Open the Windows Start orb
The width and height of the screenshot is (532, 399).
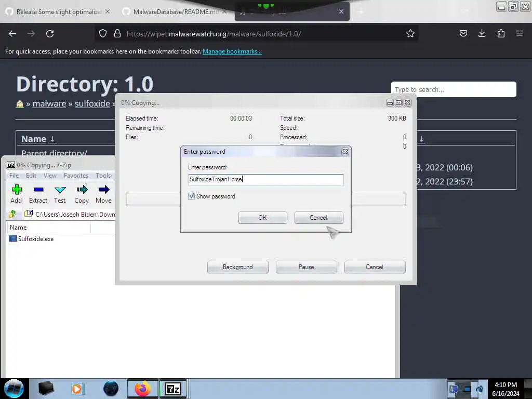point(14,389)
